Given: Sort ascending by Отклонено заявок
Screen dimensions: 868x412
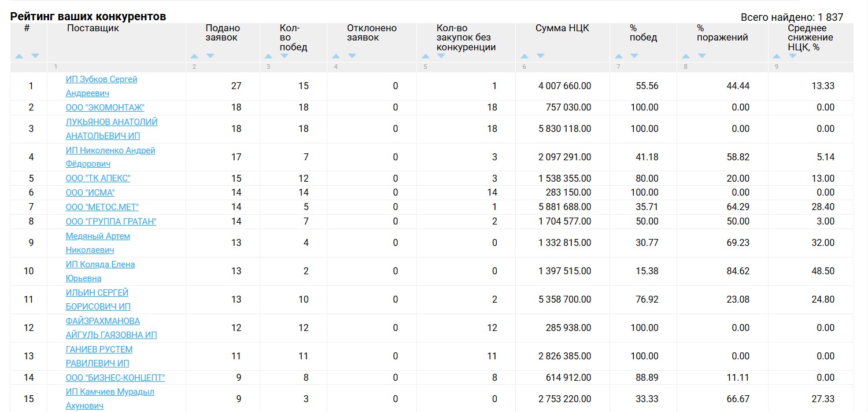Looking at the screenshot, I should pos(336,56).
